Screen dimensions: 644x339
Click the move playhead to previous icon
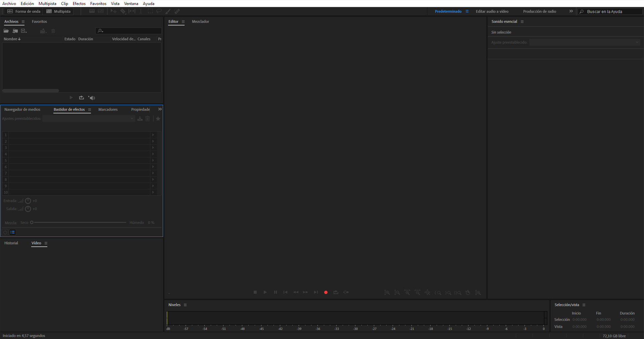285,292
